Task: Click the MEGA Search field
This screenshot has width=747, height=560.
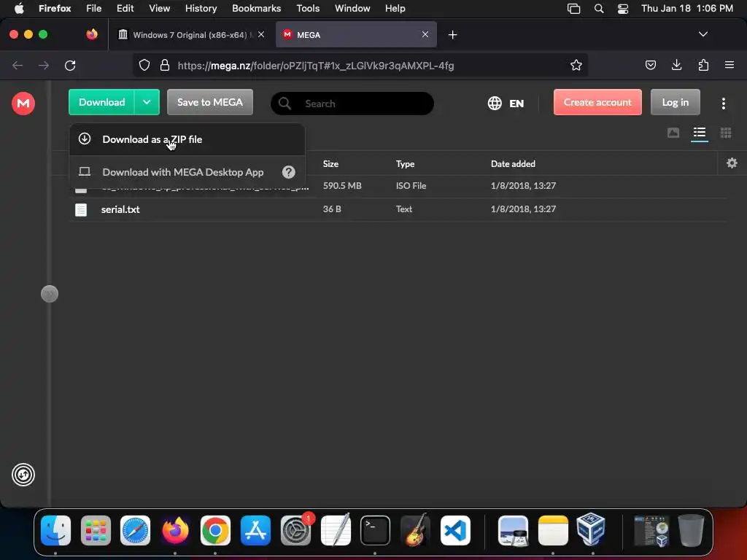Action: [x=352, y=104]
